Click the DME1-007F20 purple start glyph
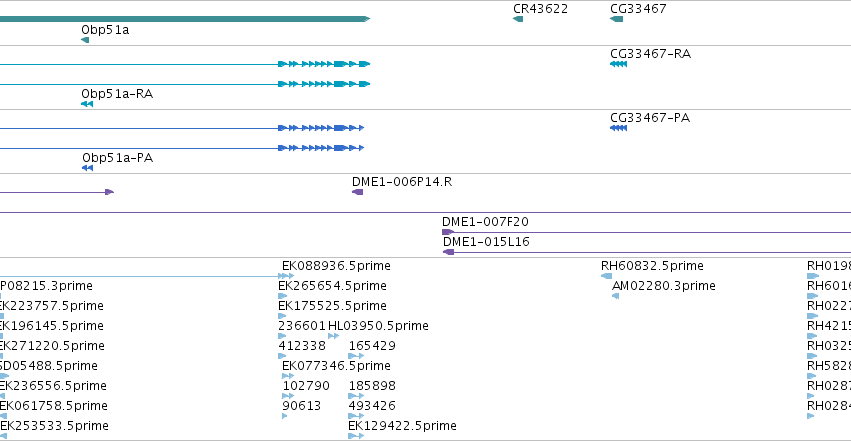851x441 pixels. tap(448, 232)
